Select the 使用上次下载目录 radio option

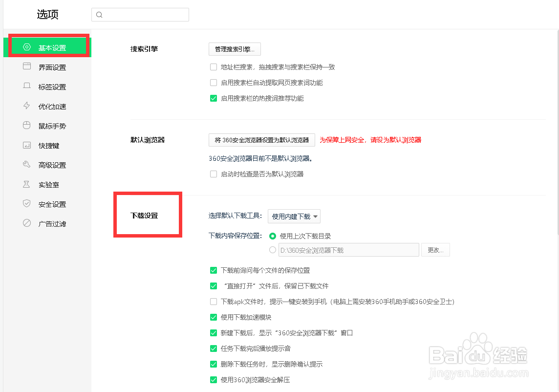click(x=273, y=236)
